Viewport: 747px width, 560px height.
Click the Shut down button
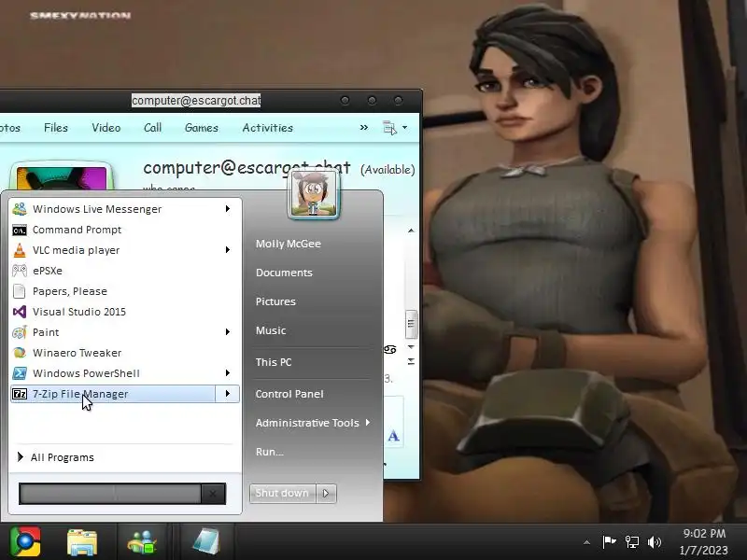click(283, 494)
